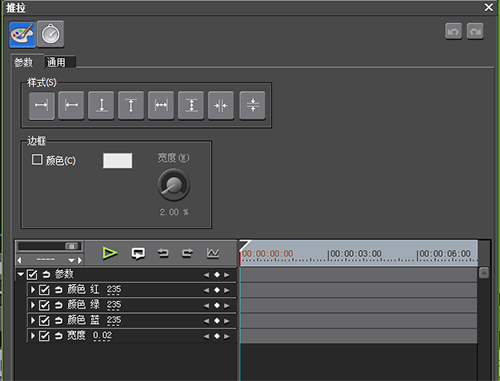Go to previous keyframe on 颜色 红 row
Screen dimensions: 500x381
(x=206, y=290)
